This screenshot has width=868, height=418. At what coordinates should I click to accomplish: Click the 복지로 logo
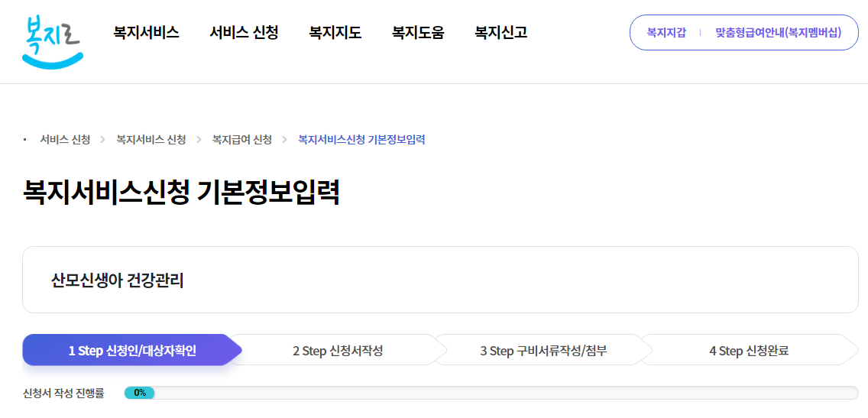[53, 41]
